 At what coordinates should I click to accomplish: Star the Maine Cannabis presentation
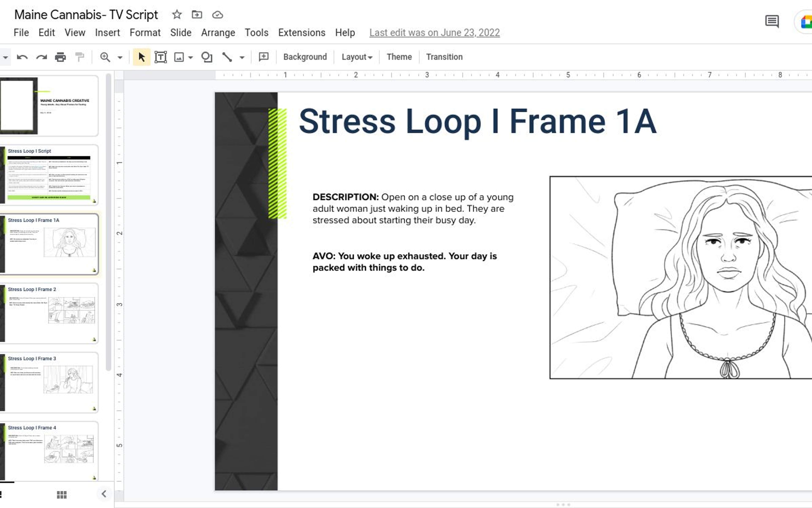[177, 14]
